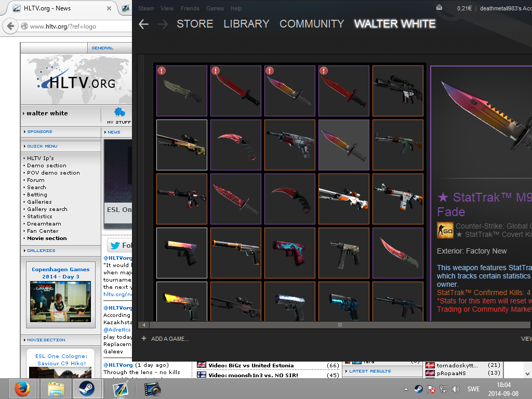Viewport: 532px width, 399px height.
Task: Open the Betting link in quick menu
Action: point(37,195)
